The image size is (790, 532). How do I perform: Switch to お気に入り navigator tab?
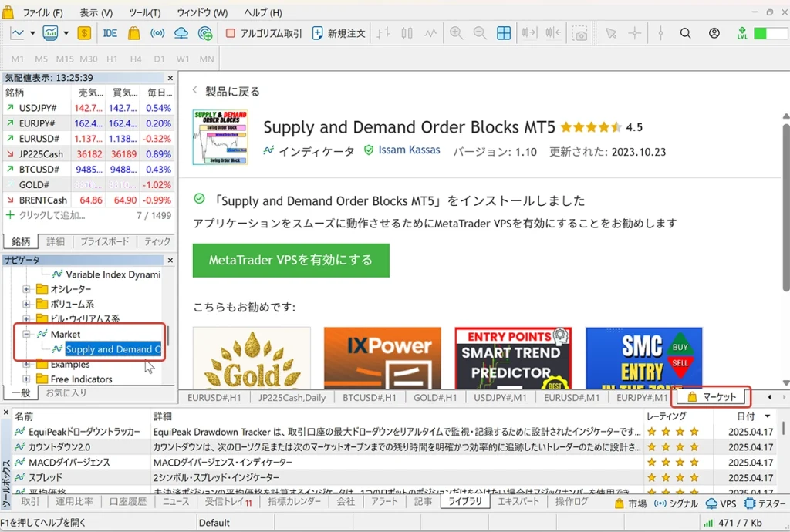coord(66,392)
